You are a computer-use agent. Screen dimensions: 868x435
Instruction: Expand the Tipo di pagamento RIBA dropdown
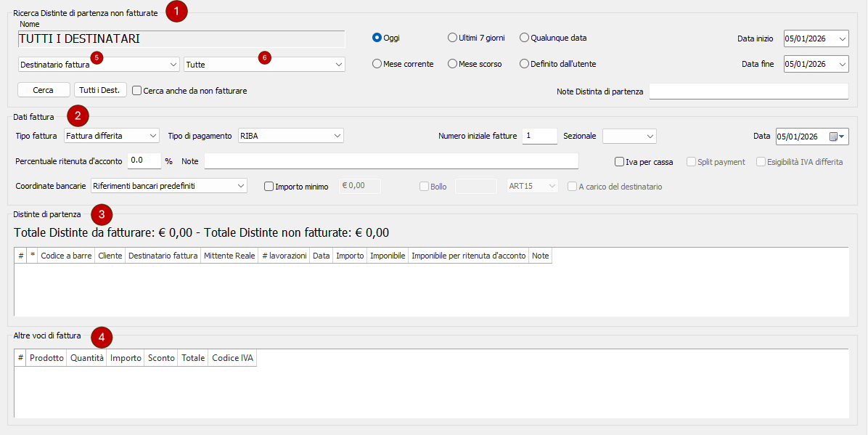coord(290,136)
